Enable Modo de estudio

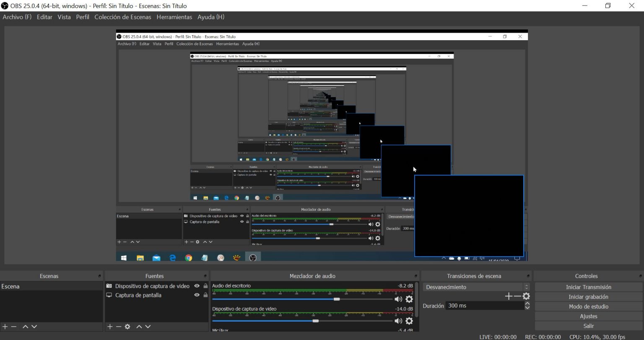click(x=589, y=307)
